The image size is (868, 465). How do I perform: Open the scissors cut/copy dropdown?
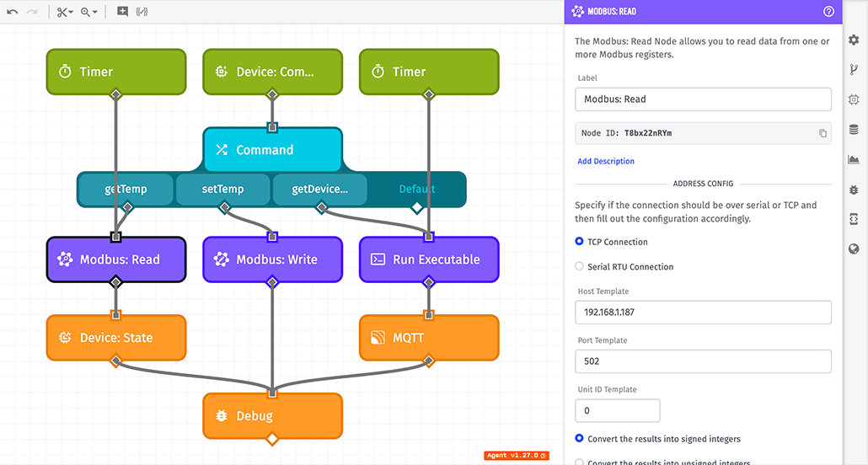coord(65,12)
